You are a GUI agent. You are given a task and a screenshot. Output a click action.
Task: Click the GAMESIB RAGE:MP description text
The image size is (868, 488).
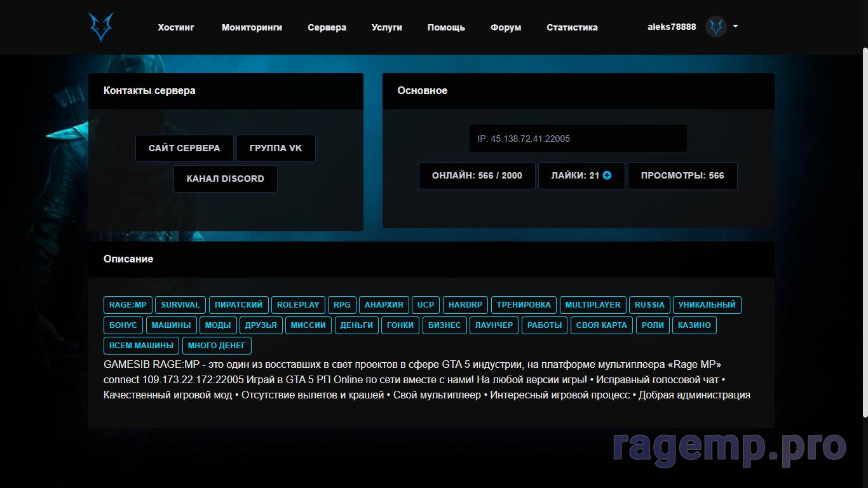tap(427, 380)
